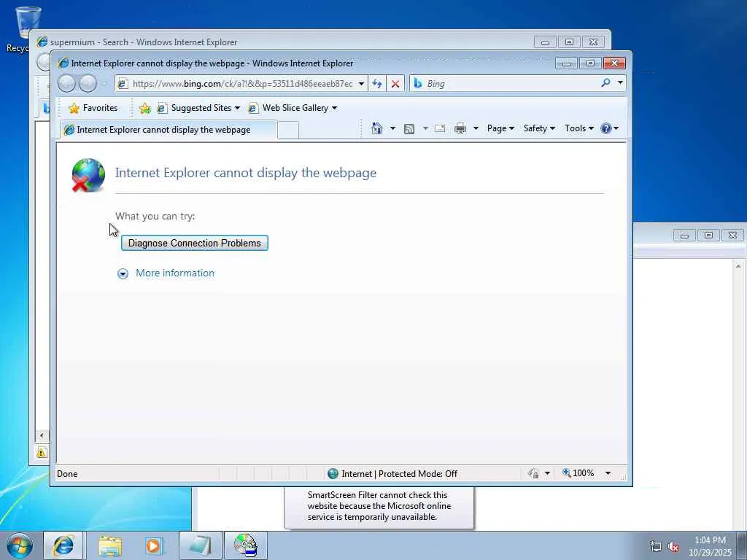Open the Tools menu
Screen dimensions: 747x560
coord(578,128)
